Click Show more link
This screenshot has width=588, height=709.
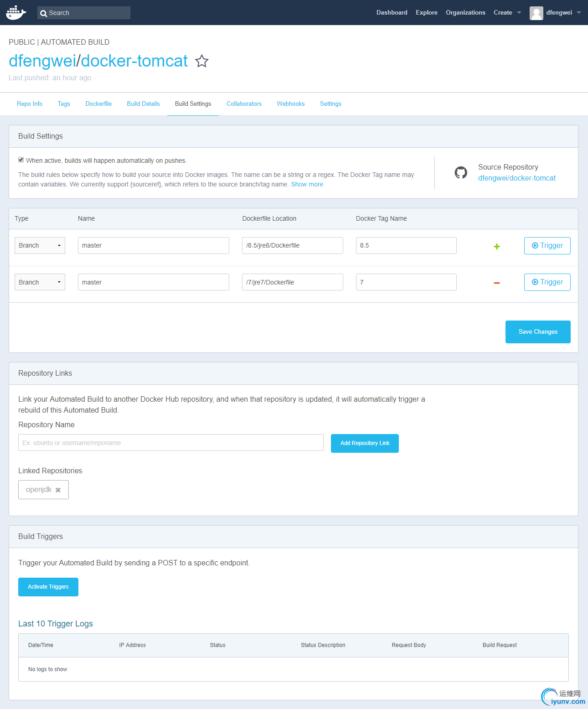(307, 185)
